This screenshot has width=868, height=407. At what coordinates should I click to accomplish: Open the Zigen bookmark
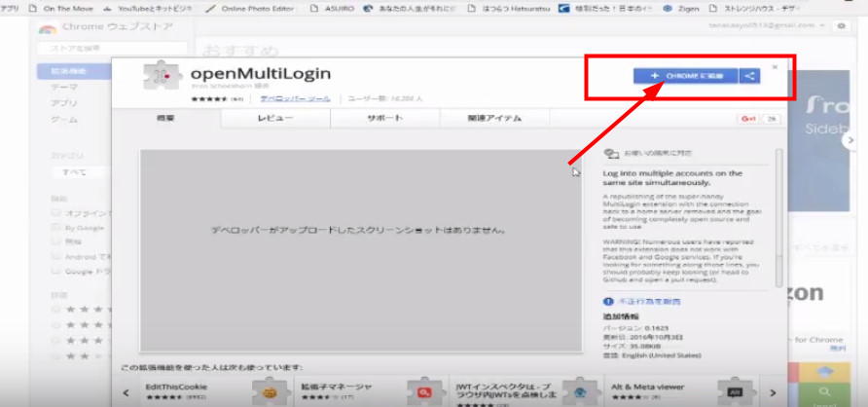[x=681, y=9]
